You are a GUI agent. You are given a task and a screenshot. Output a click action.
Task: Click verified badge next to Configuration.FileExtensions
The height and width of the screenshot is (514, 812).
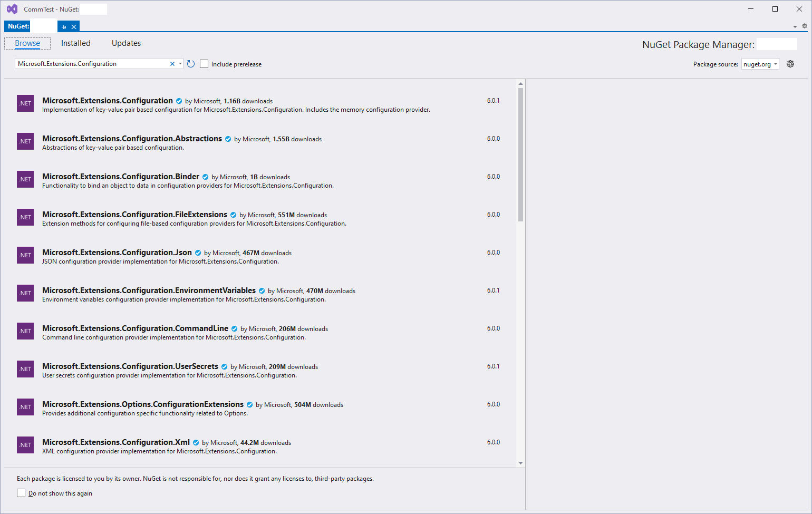pyautogui.click(x=234, y=215)
